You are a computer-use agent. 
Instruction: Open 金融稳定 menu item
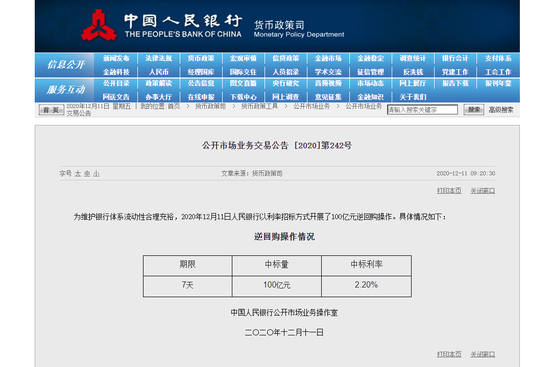point(371,58)
